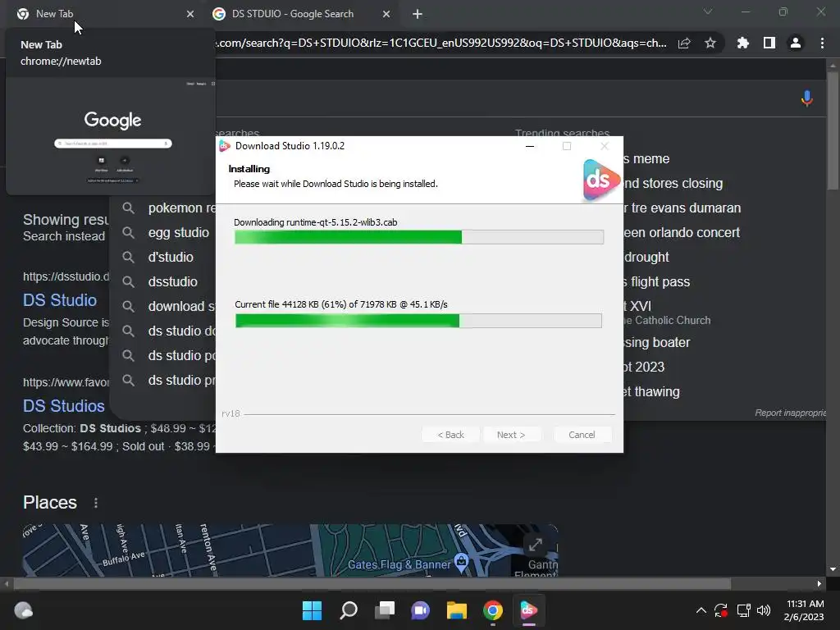
Task: Open the Chrome extensions puzzle icon
Action: (742, 43)
